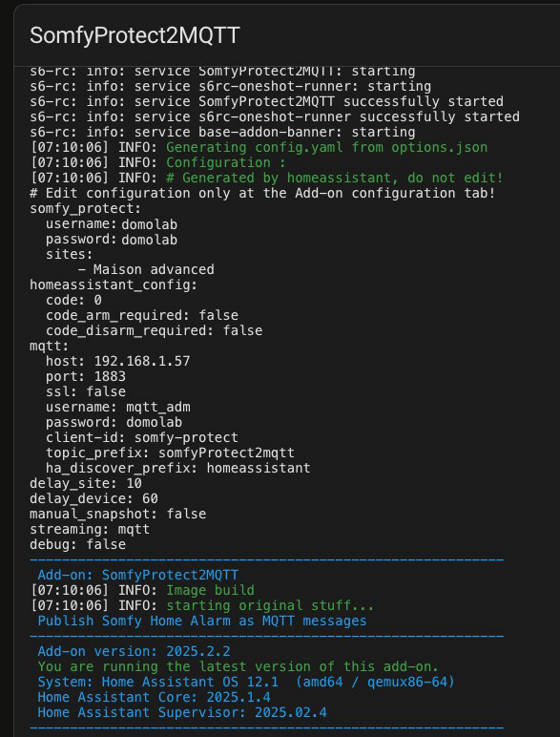Click the 'Edit configuration only at the Add-on configuration tab' line
Screen dimensions: 560x737
coord(262,193)
